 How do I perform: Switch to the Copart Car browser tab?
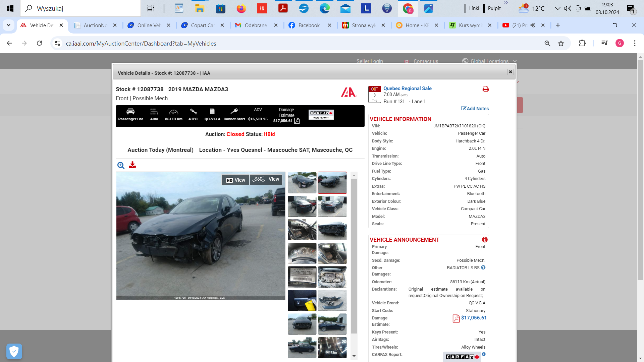coord(203,25)
